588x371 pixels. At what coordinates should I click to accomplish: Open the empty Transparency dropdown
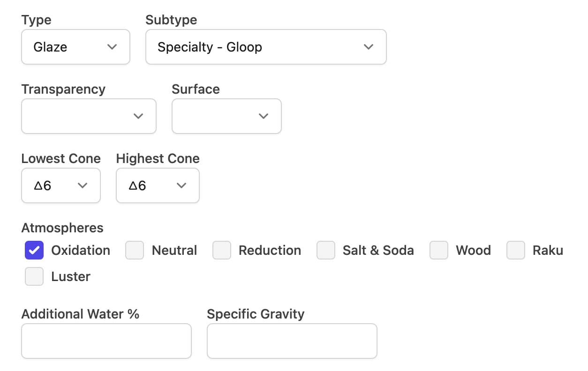pyautogui.click(x=89, y=116)
